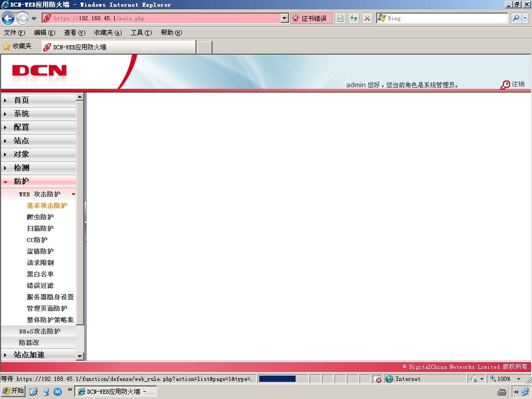This screenshot has height=399, width=532.
Task: Click the browser Back arrow button
Action: pyautogui.click(x=8, y=18)
